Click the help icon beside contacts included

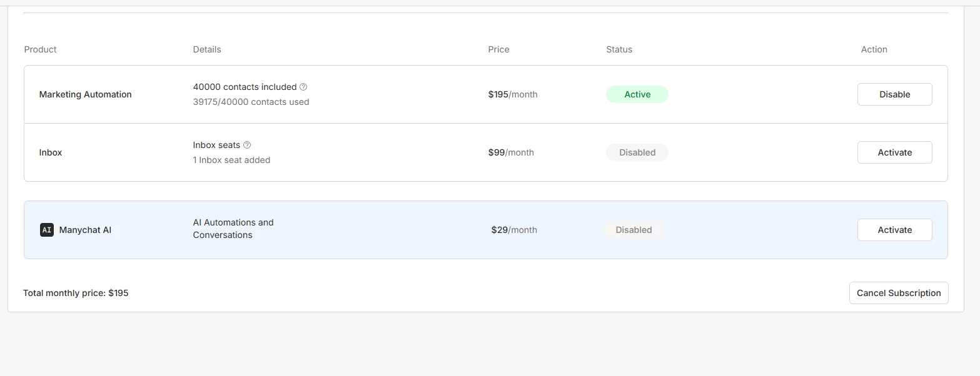click(x=303, y=87)
